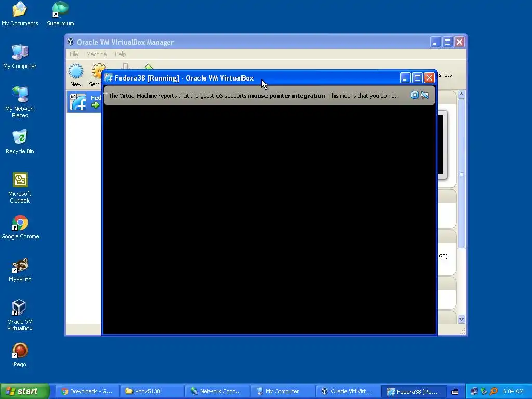Select the MyPal 68 desktop shortcut
The height and width of the screenshot is (399, 532).
(x=20, y=270)
